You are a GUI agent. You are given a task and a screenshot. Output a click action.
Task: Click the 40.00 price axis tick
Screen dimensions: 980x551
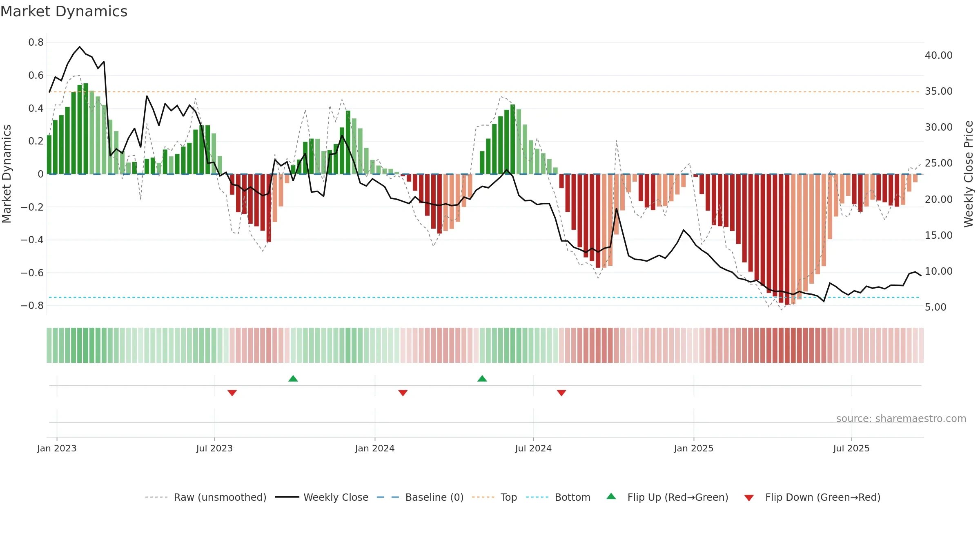point(939,56)
